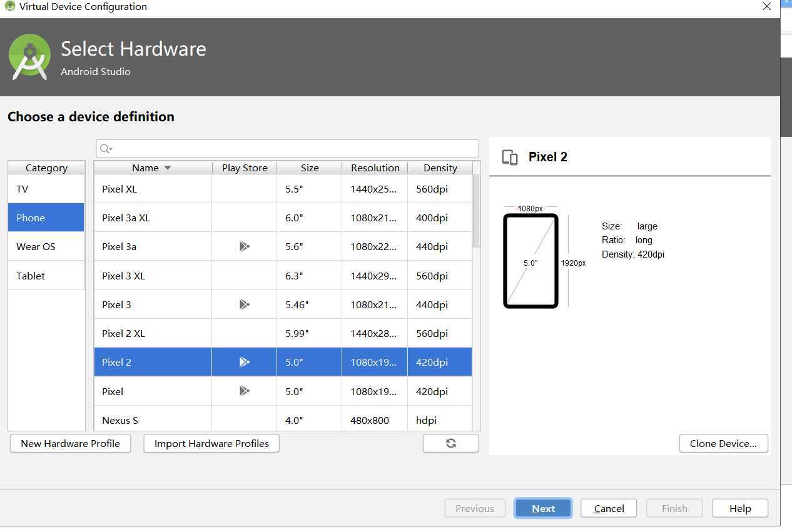The height and width of the screenshot is (532, 792).
Task: Click the 4.0" size cell
Action: pyautogui.click(x=310, y=419)
